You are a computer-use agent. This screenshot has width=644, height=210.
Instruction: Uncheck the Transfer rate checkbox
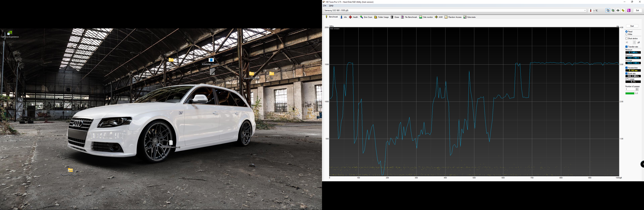point(627,47)
